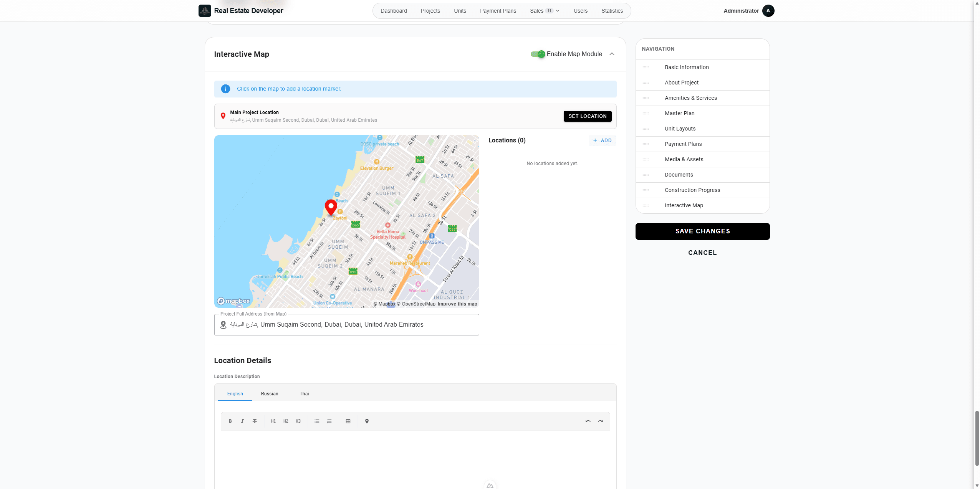Viewport: 980px width, 489px height.
Task: Insert a table in the editor
Action: [x=348, y=421]
